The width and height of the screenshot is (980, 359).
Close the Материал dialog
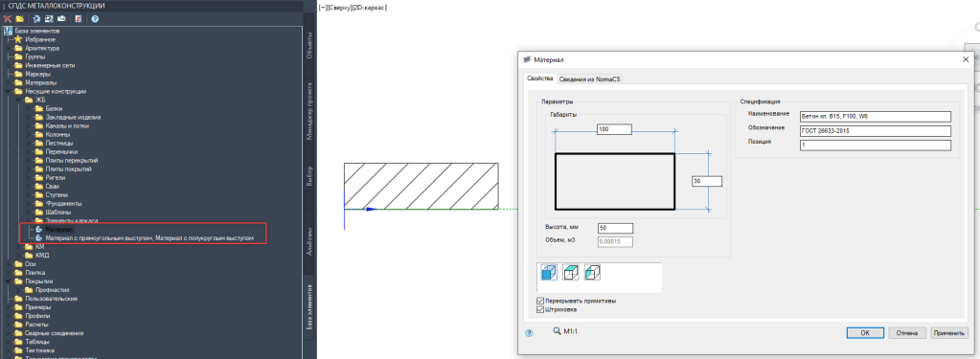click(965, 59)
